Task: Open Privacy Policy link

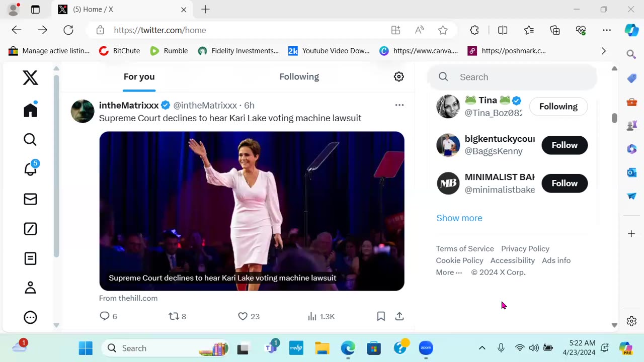Action: click(x=525, y=249)
